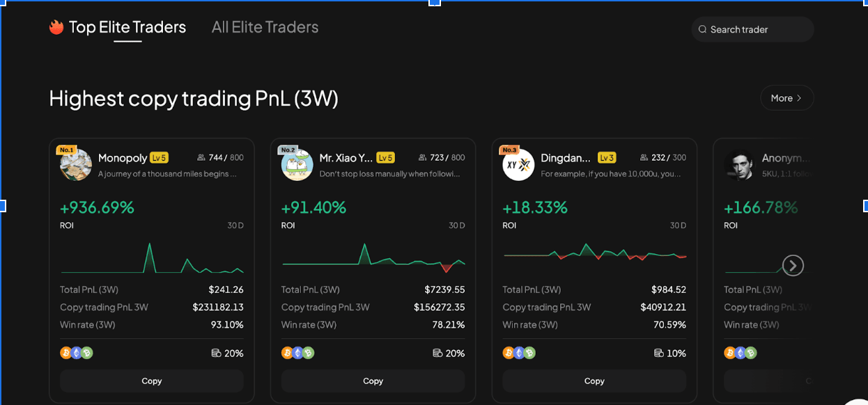Click the followers icon showing 744/800

[x=200, y=157]
